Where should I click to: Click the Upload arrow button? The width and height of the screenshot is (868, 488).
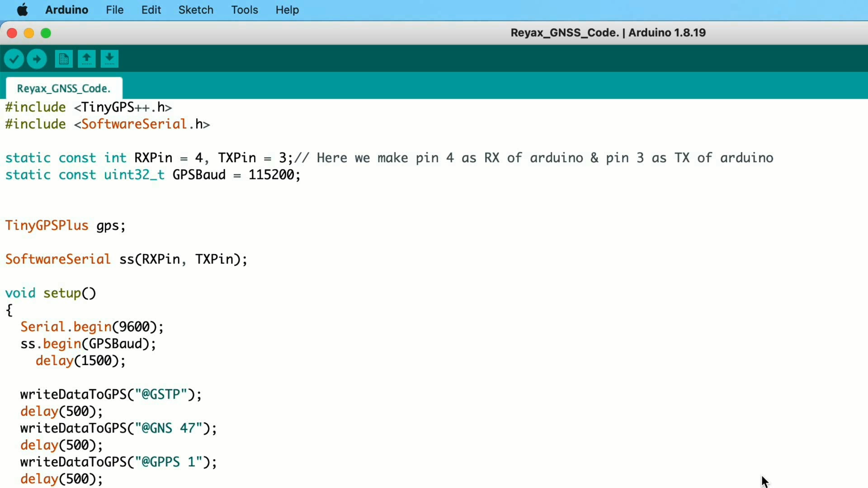[x=37, y=59]
